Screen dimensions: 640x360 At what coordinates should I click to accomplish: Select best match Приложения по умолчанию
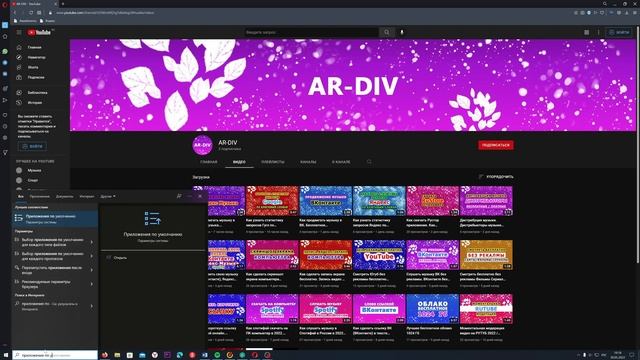(x=55, y=219)
